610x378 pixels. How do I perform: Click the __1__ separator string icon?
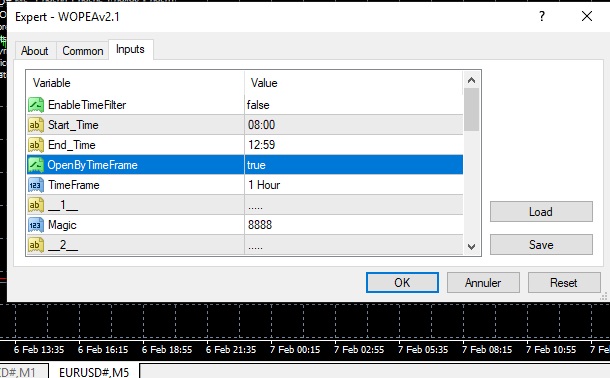click(36, 205)
